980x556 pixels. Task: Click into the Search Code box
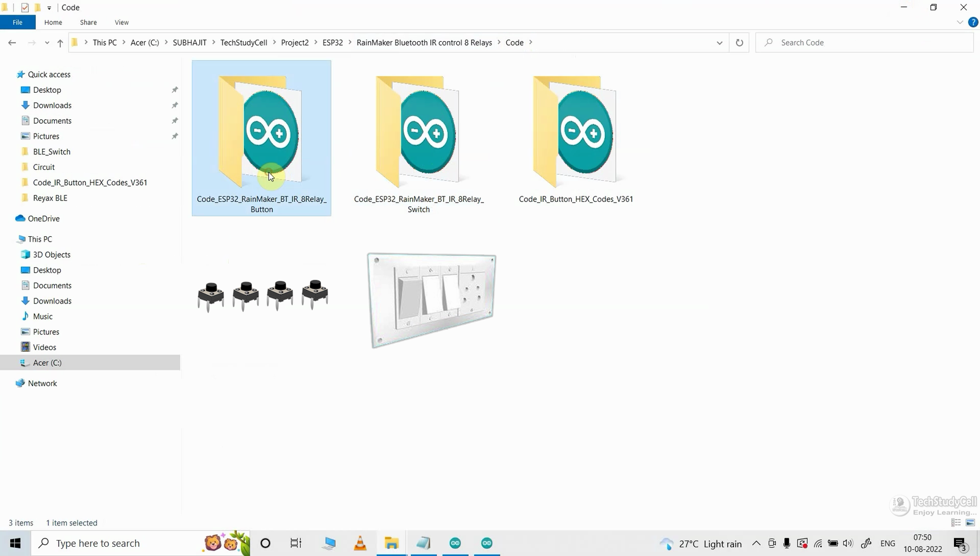coord(864,42)
